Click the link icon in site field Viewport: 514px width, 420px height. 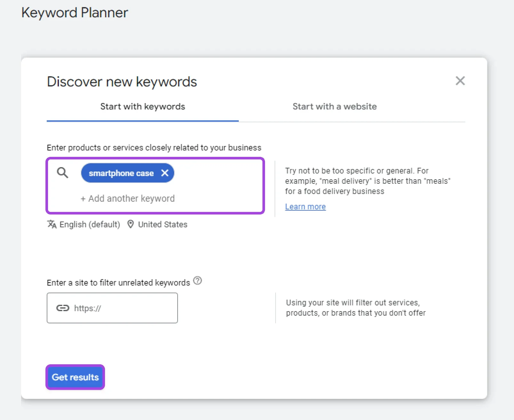tap(63, 308)
